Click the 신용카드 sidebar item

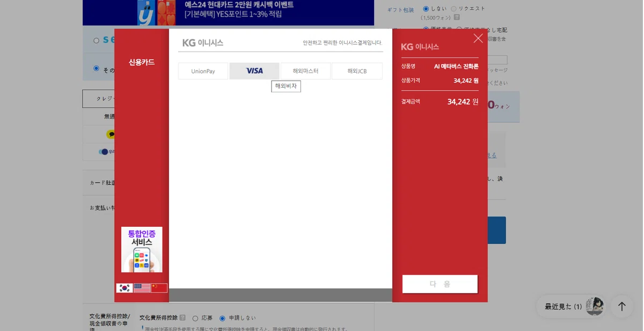tap(142, 62)
